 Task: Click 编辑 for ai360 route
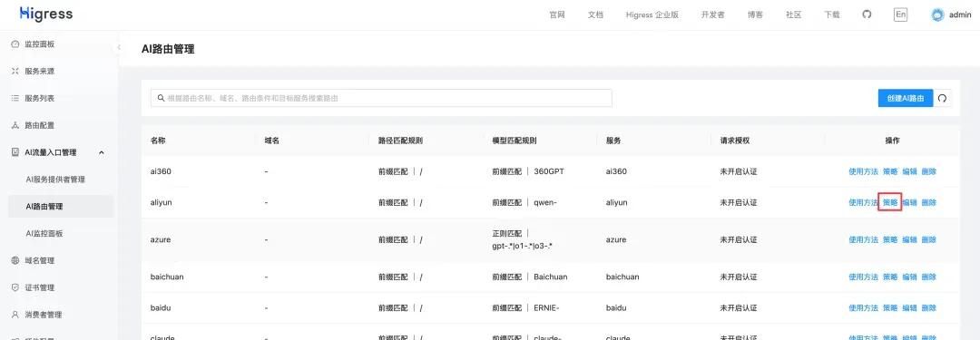[x=909, y=171]
